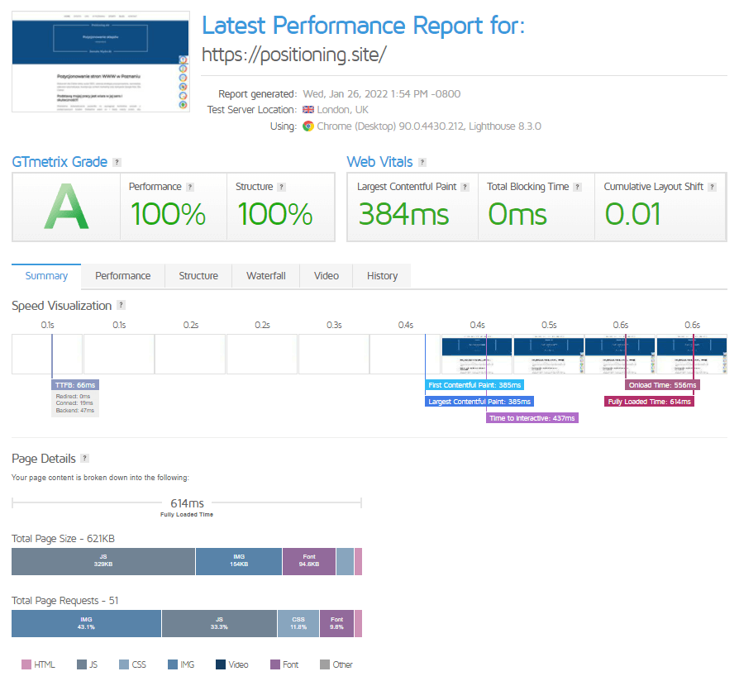
Task: Open the Waterfall tab
Action: click(x=265, y=276)
